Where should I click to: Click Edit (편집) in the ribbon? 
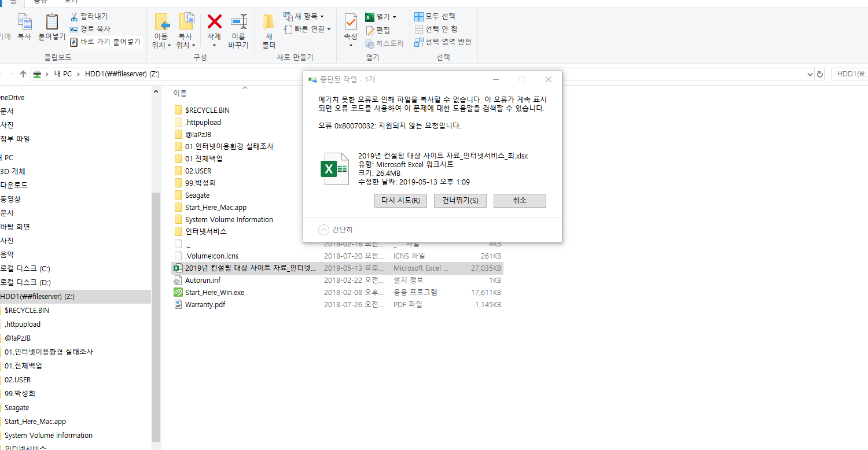(x=377, y=30)
